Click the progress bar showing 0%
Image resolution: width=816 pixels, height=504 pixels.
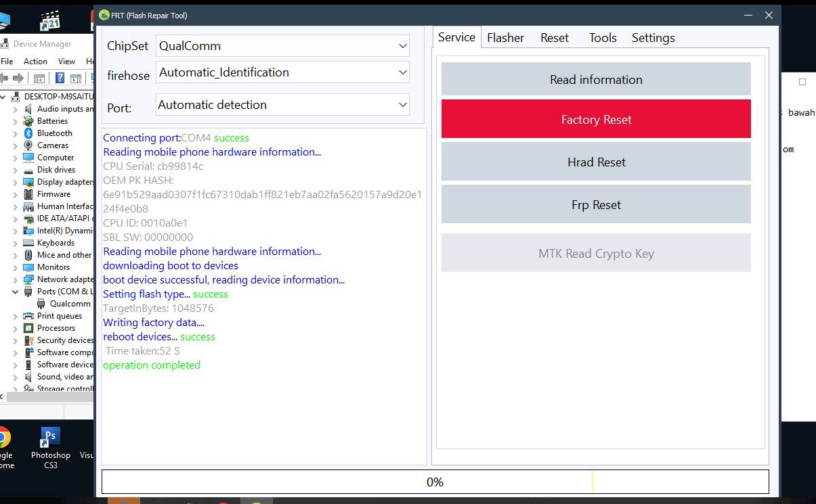pos(435,482)
